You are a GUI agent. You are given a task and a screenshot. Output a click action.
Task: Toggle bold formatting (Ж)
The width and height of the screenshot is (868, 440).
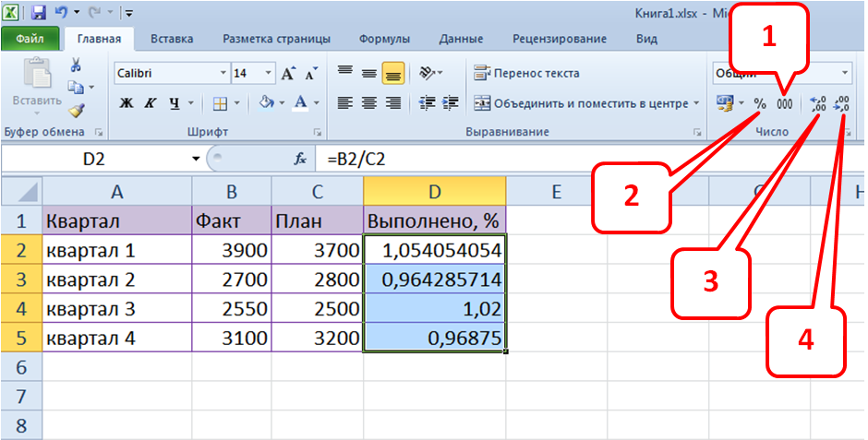(127, 102)
